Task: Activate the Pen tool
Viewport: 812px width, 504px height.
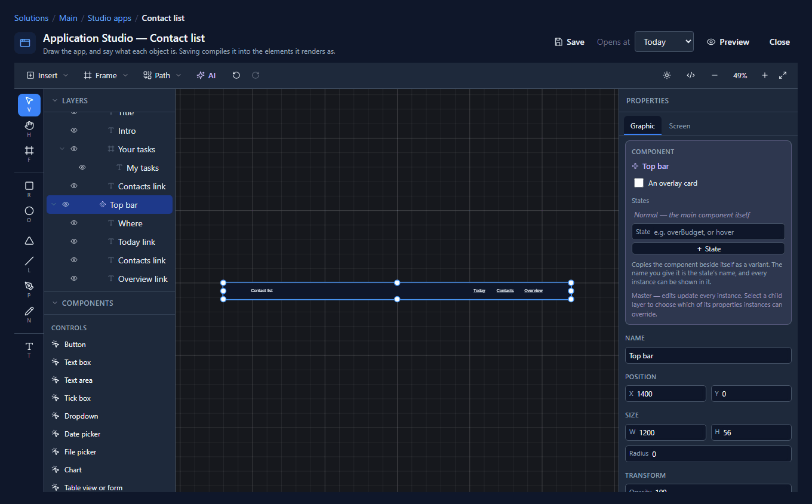Action: click(29, 289)
